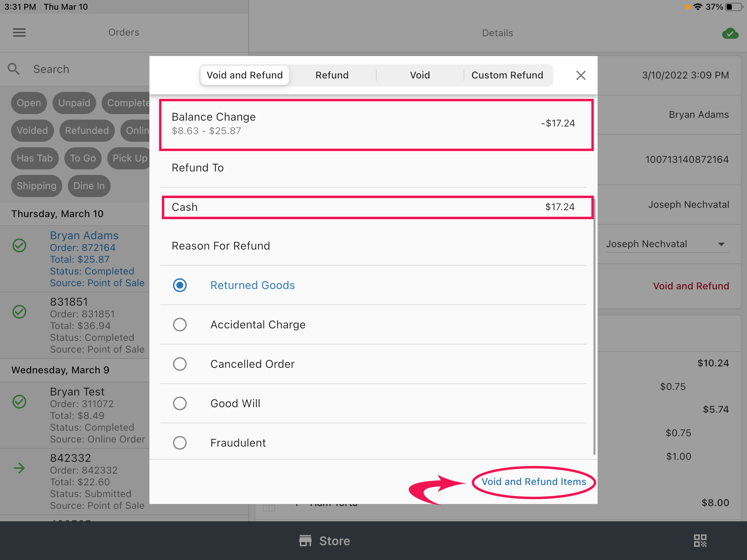This screenshot has height=560, width=747.
Task: Select Accidental Charge radio button
Action: (x=180, y=325)
